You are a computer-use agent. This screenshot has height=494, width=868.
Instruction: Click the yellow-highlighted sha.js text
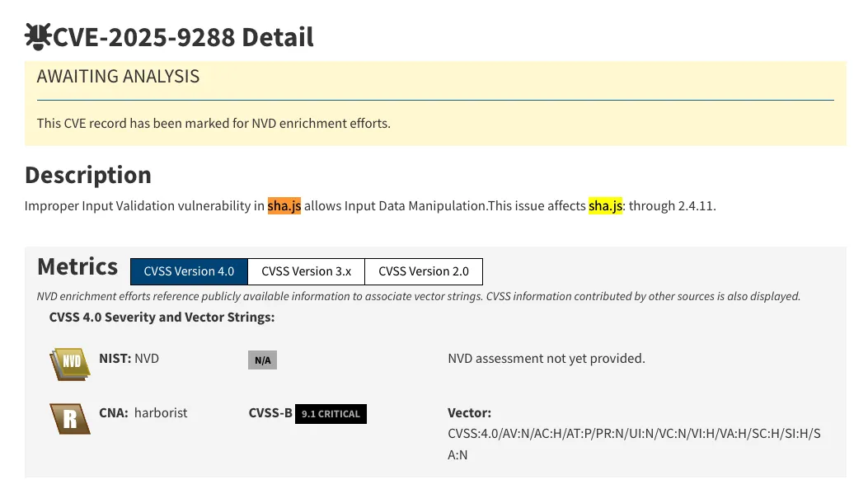605,206
